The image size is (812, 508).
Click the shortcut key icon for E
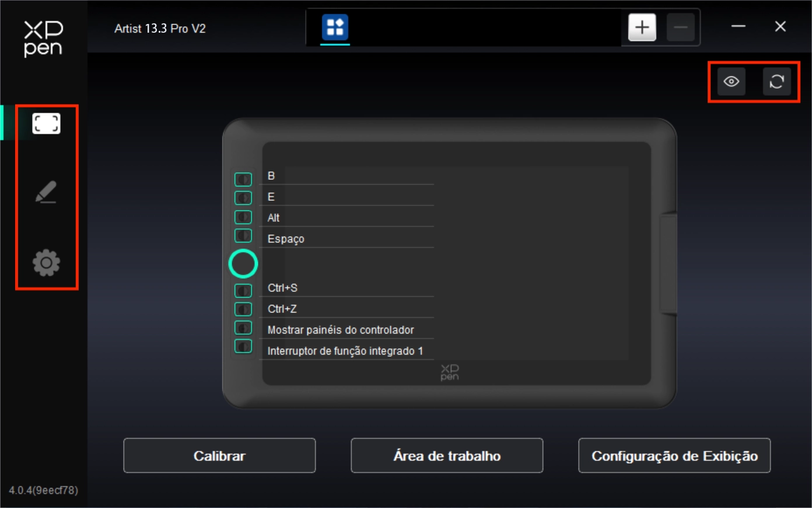click(x=243, y=198)
